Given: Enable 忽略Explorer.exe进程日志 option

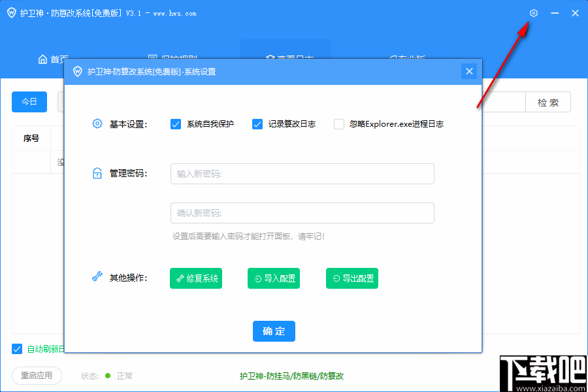Looking at the screenshot, I should coord(338,123).
